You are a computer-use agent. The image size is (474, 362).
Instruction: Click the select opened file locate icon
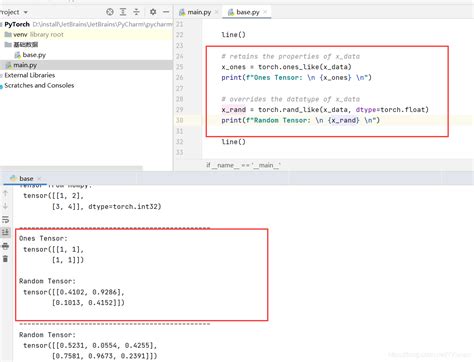pos(110,12)
